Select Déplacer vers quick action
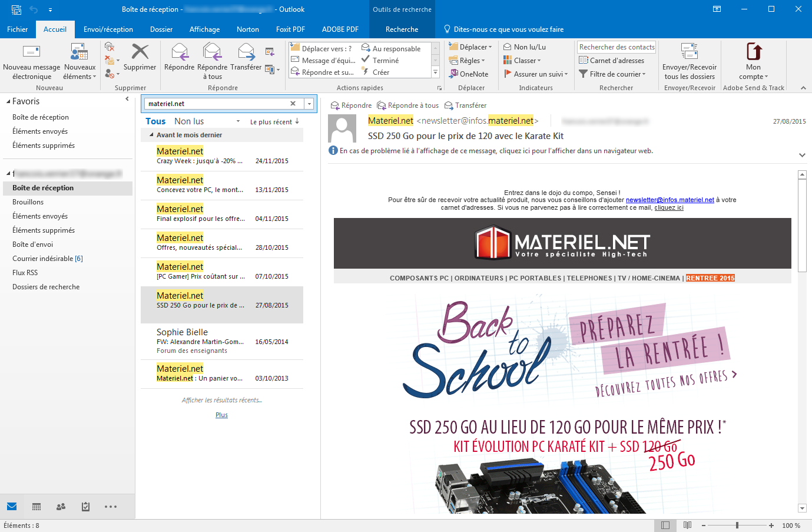The height and width of the screenshot is (532, 812). click(322, 48)
